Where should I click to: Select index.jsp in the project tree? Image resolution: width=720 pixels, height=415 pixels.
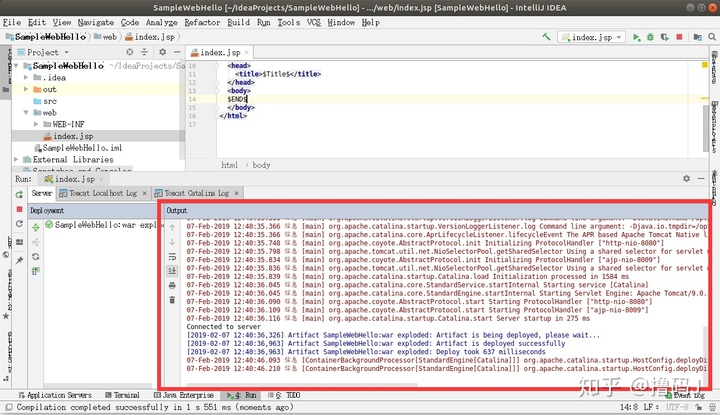click(x=73, y=136)
